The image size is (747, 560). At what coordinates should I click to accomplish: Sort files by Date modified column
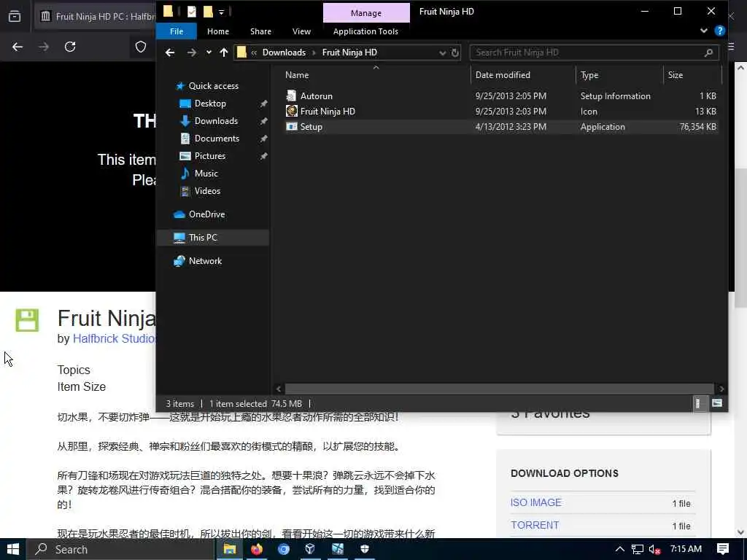click(503, 75)
